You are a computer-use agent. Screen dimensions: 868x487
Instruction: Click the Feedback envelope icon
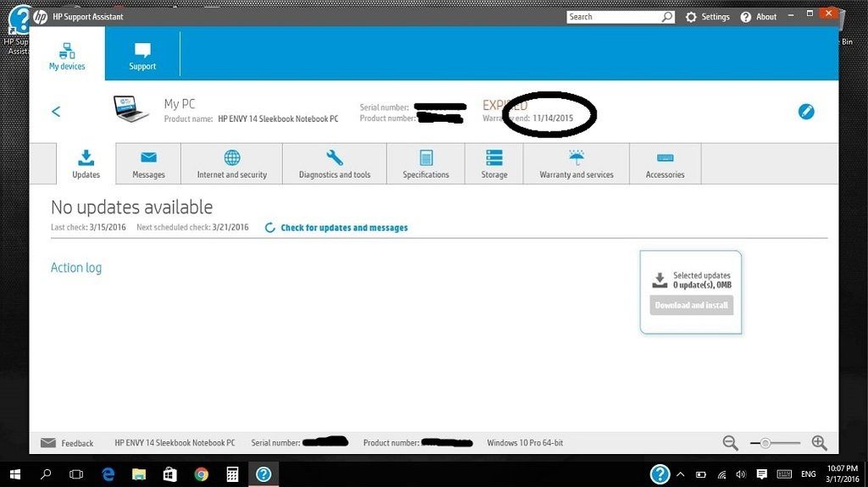(x=48, y=443)
